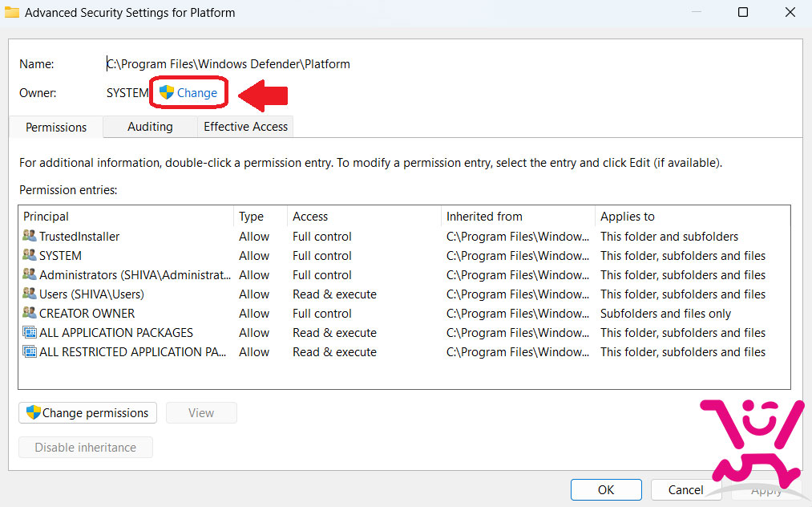This screenshot has width=812, height=507.
Task: Click the ALL APPLICATION PACKAGES package icon
Action: 30,332
